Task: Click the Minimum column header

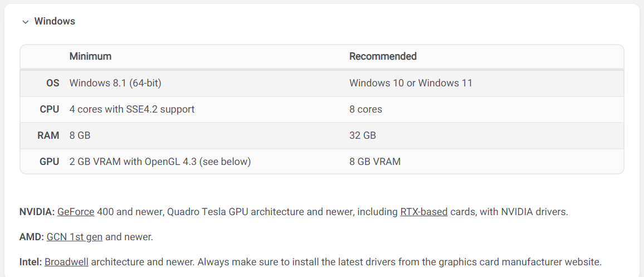Action: coord(90,56)
